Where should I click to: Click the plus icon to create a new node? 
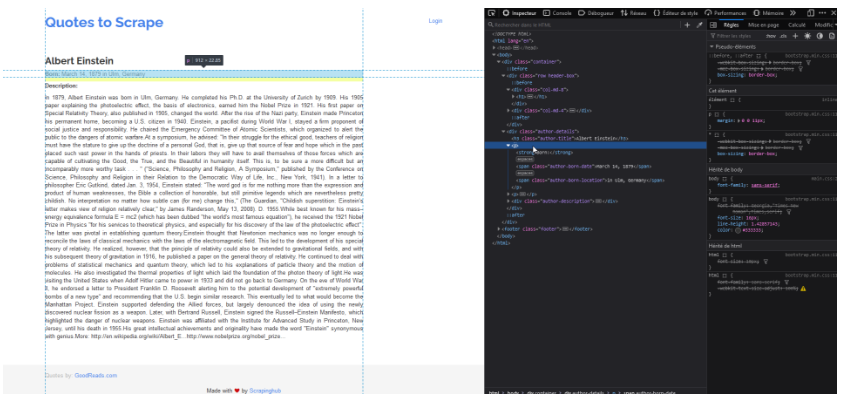[686, 24]
